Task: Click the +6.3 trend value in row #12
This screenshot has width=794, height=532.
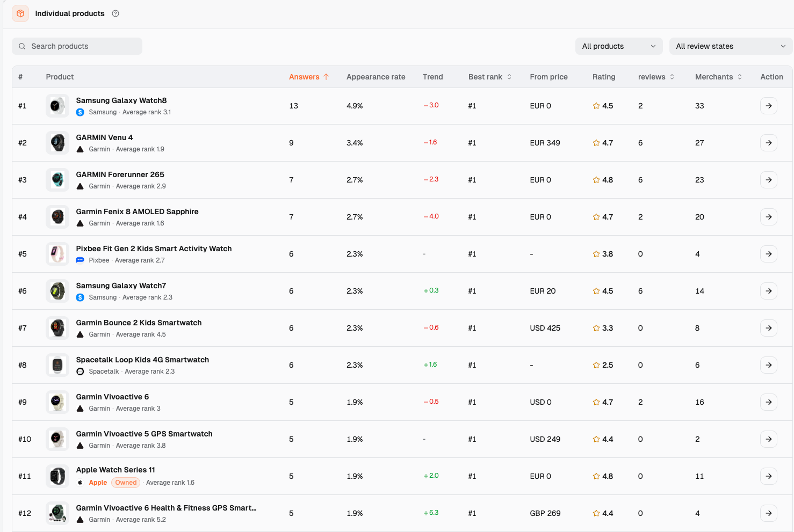Action: [431, 513]
